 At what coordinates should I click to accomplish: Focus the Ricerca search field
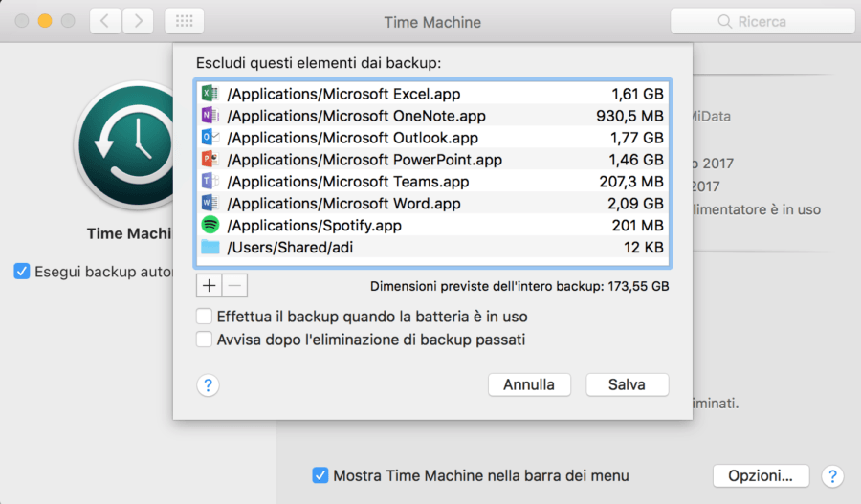pos(762,21)
